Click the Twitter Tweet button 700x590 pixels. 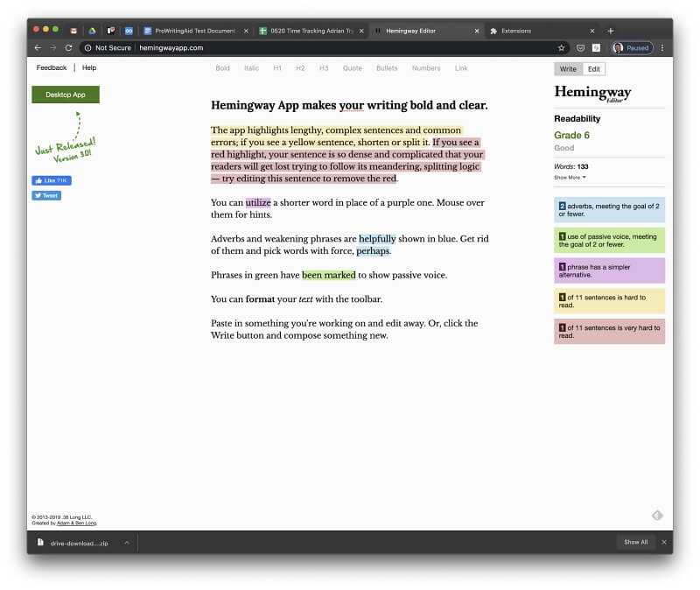pyautogui.click(x=46, y=195)
